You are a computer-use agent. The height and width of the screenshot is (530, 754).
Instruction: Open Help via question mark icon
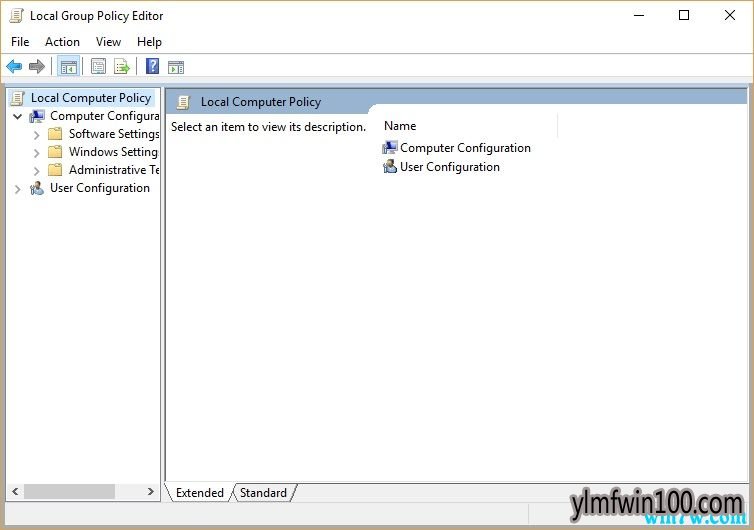tap(152, 66)
